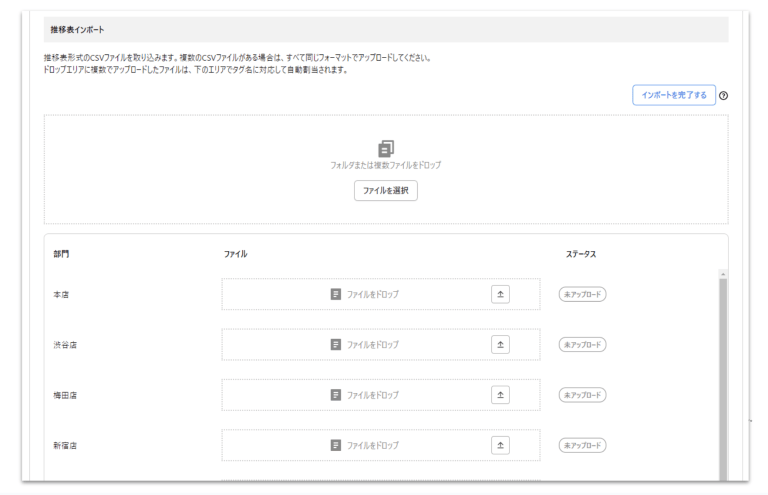The height and width of the screenshot is (495, 768).
Task: Click the document icon in 本店 drop zone
Action: coord(336,294)
